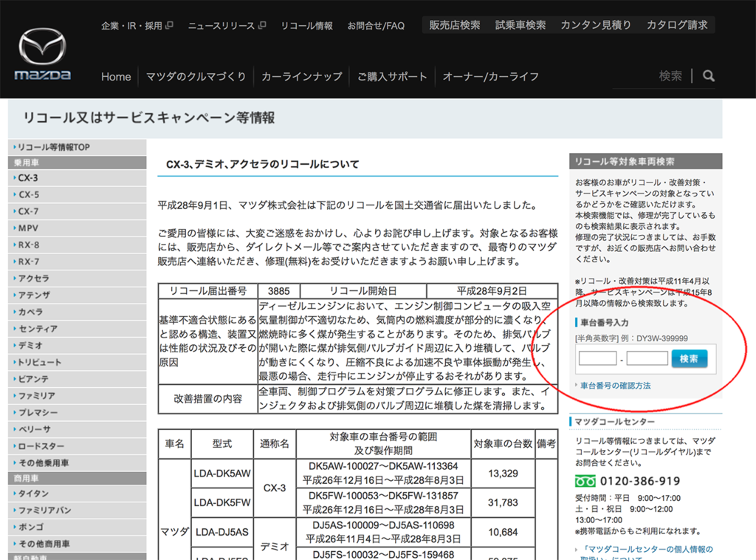756x560 pixels.
Task: Click the blue 検索 button
Action: coord(689,358)
